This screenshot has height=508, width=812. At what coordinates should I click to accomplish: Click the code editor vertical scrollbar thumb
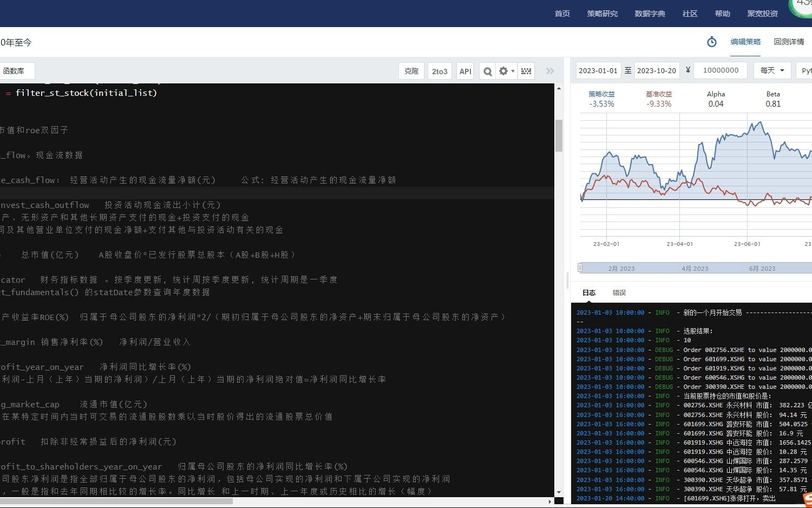[559, 135]
